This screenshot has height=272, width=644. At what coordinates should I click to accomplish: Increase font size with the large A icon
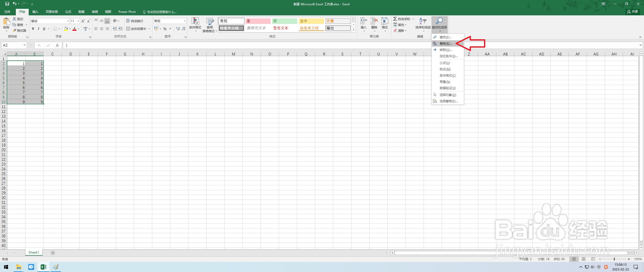[x=83, y=21]
